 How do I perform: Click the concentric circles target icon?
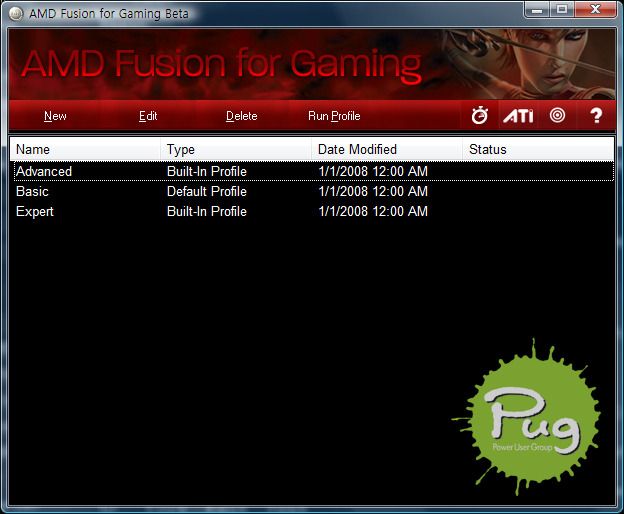coord(557,115)
